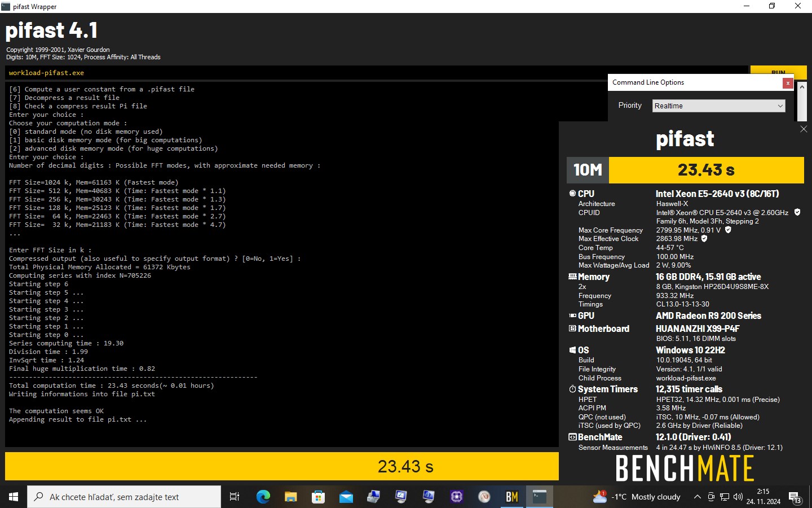Click the yellow 23.43 s score in panel
Viewport: 812px width, 508px height.
coord(706,170)
